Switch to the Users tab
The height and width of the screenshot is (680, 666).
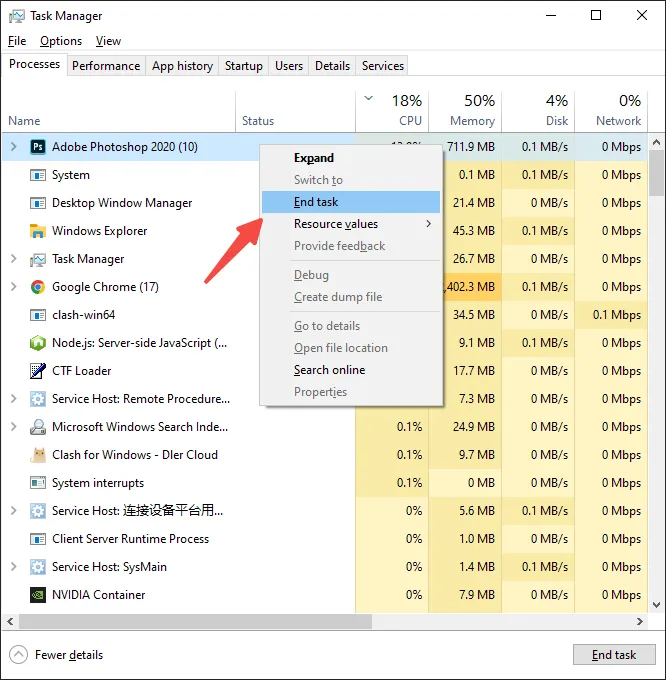click(289, 66)
